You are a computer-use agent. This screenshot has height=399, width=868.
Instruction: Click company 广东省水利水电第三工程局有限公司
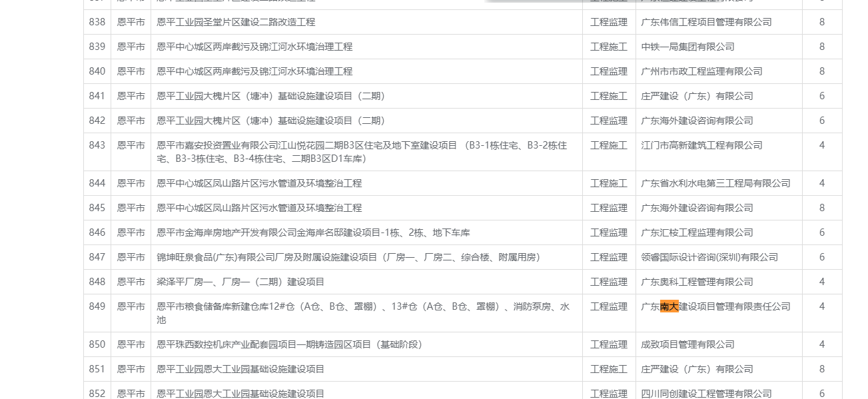click(715, 183)
